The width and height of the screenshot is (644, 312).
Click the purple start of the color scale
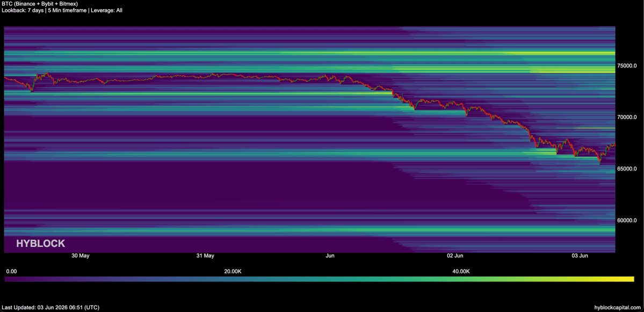(12, 279)
